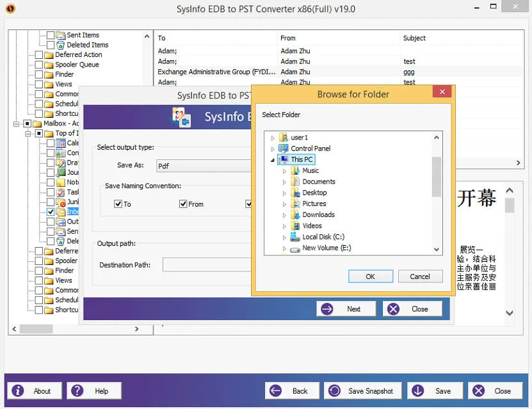Expand the Documents folder node
The height and width of the screenshot is (409, 532).
click(x=284, y=182)
